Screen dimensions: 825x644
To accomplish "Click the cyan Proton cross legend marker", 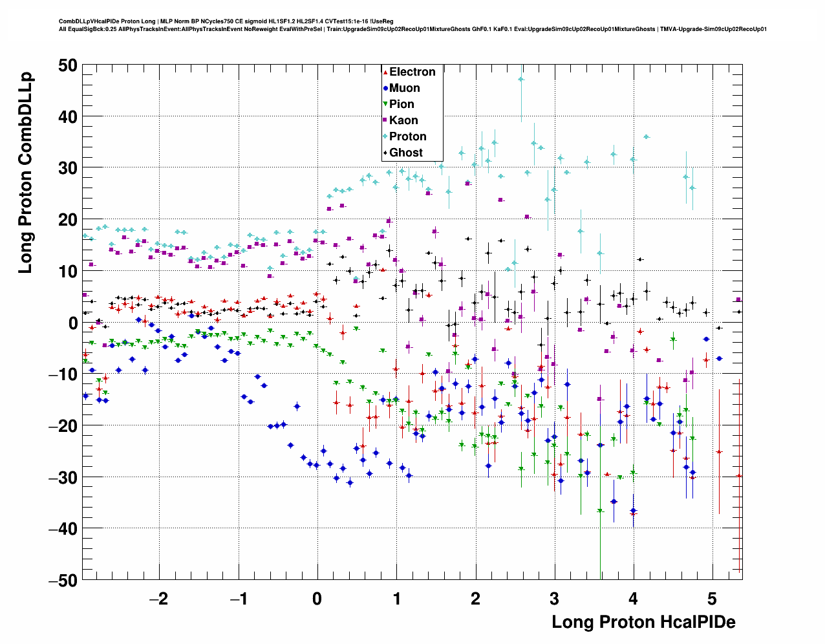I will click(385, 136).
